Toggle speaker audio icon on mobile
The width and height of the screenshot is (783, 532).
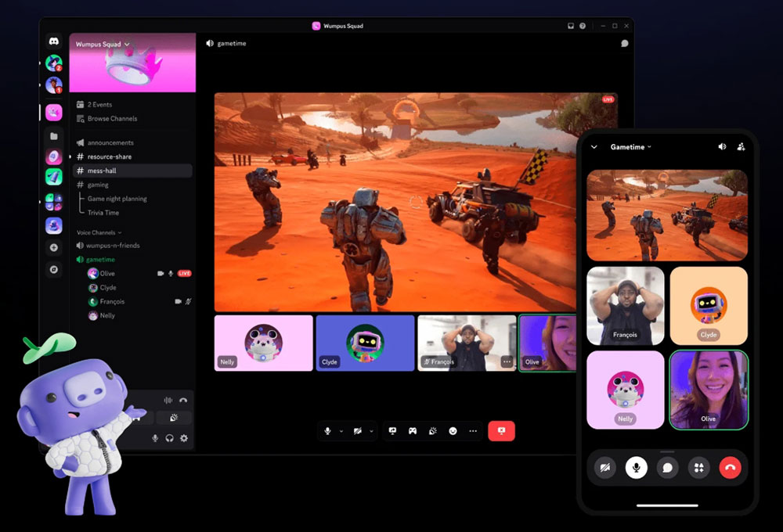722,147
